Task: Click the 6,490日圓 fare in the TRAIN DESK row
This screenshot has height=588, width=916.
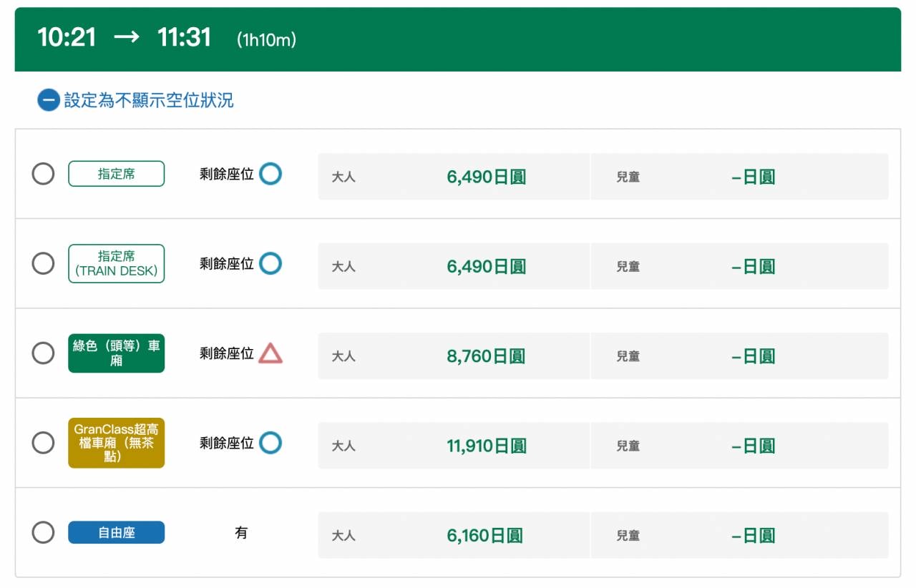Action: pos(487,267)
